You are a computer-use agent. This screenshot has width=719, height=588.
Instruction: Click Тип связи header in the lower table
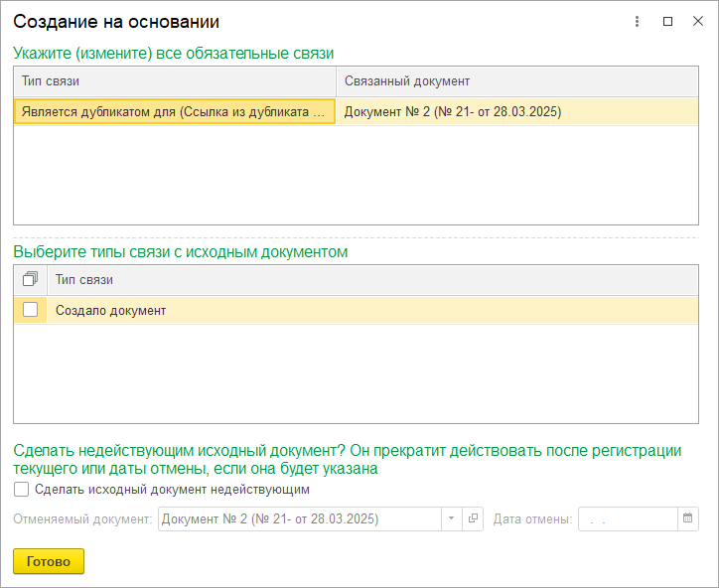pos(84,280)
